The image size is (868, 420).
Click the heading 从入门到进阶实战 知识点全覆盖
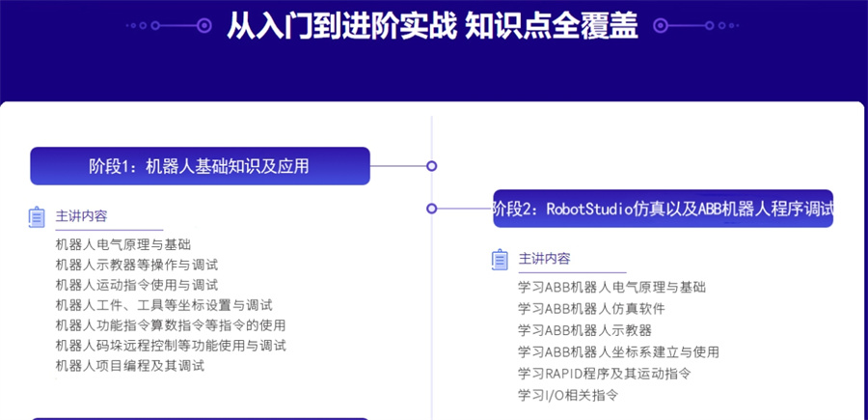click(x=432, y=26)
